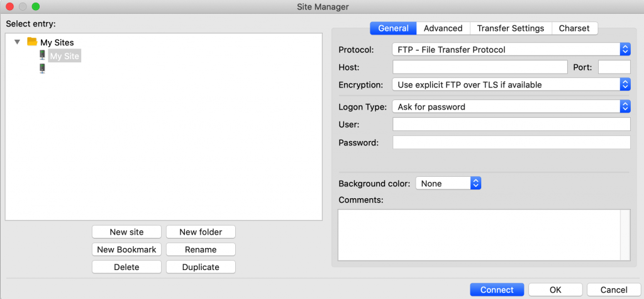Viewport: 644px width, 299px height.
Task: Select the My Site entry
Action: click(65, 56)
